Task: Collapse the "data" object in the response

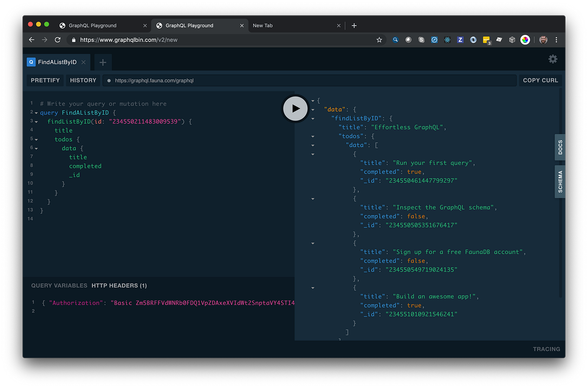Action: coord(313,109)
